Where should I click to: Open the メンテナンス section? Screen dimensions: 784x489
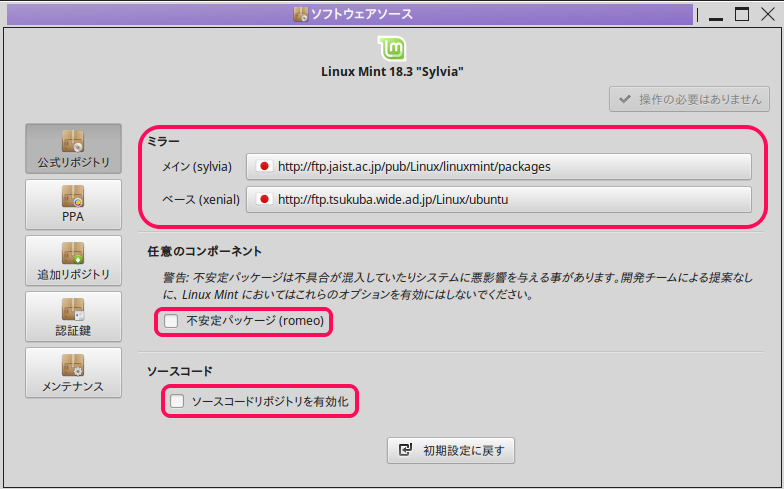[x=74, y=372]
